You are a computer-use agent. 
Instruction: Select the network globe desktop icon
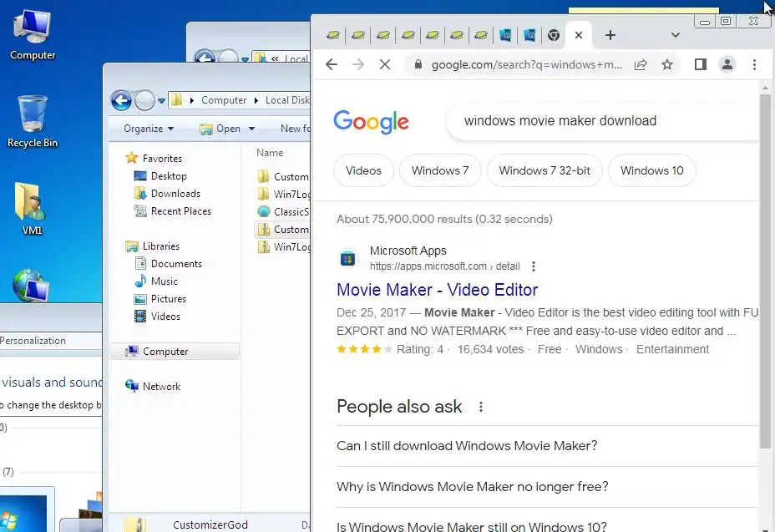31,285
